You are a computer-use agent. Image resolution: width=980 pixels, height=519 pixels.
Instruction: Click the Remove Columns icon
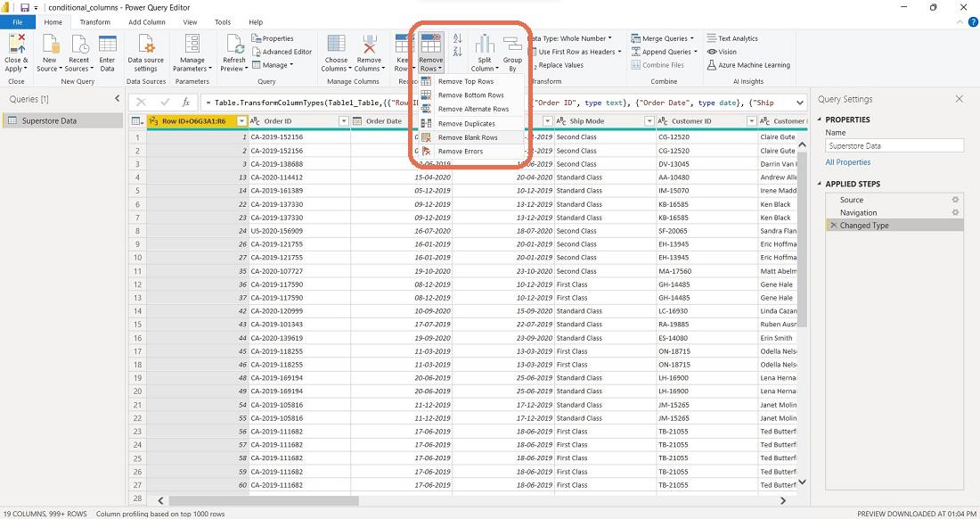tap(370, 45)
